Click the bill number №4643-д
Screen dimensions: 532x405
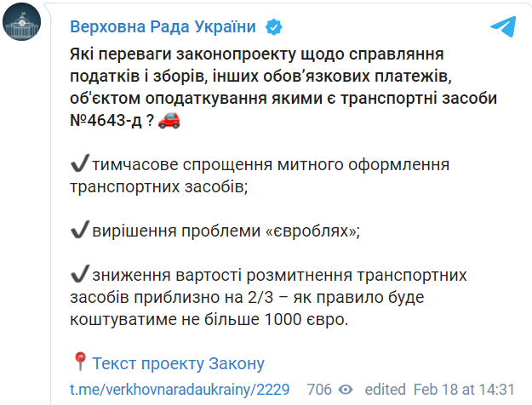coord(106,120)
